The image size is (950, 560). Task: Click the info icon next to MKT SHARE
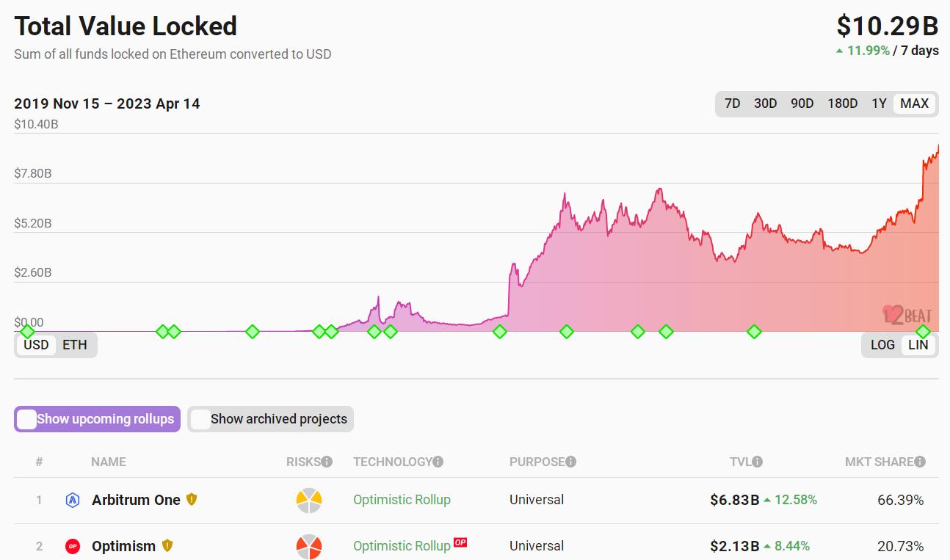point(920,462)
